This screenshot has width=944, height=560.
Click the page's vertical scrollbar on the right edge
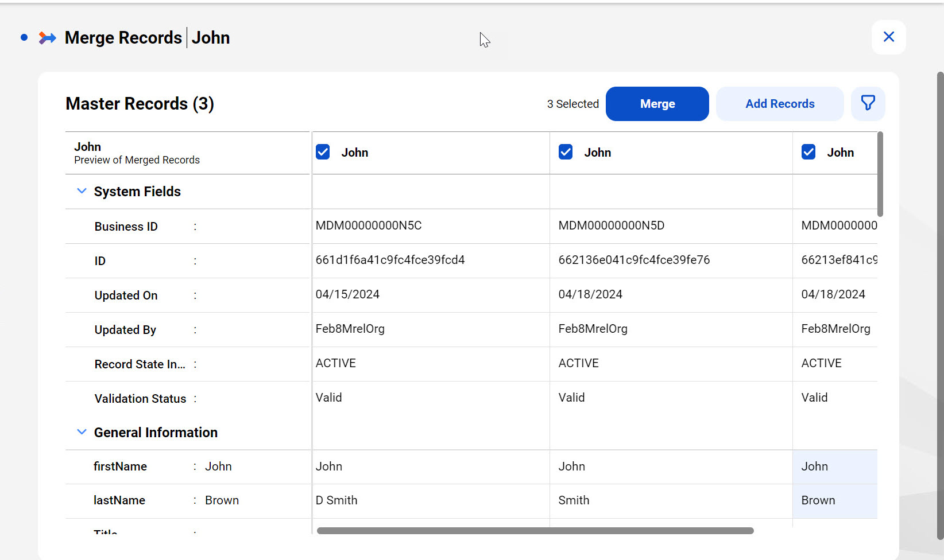point(940,305)
